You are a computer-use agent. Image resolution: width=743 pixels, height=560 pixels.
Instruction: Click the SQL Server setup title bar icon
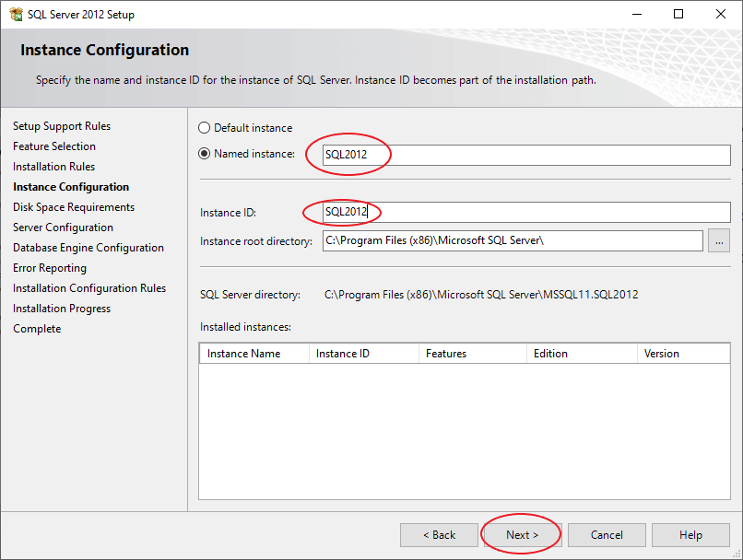point(16,14)
